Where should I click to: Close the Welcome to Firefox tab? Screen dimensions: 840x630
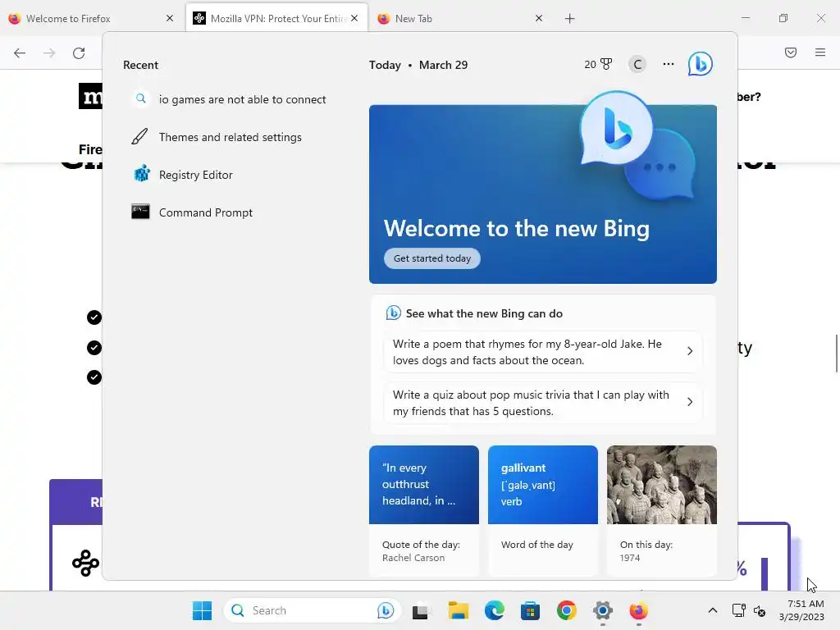pos(170,18)
